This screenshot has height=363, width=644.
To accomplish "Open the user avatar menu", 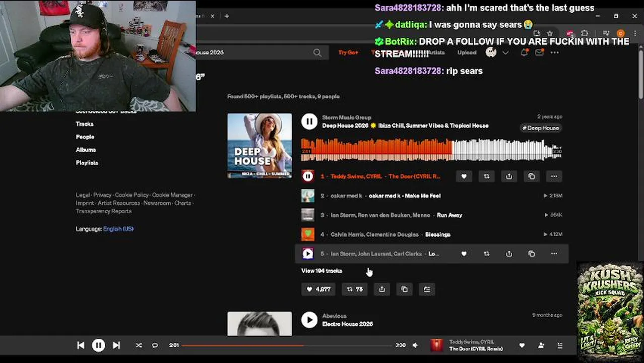I will [491, 52].
